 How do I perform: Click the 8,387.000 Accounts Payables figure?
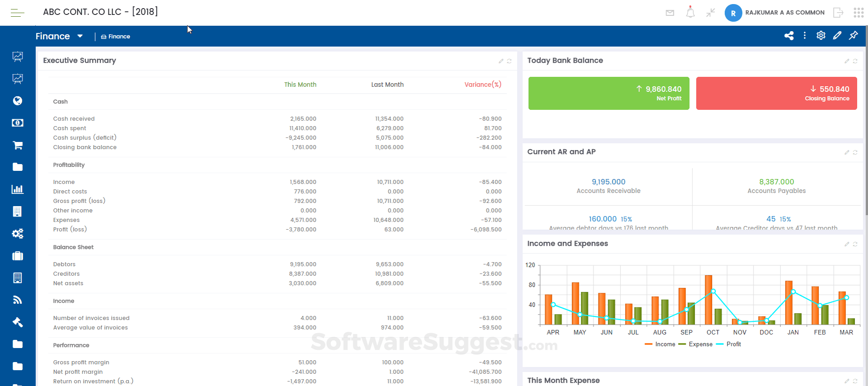pyautogui.click(x=776, y=182)
